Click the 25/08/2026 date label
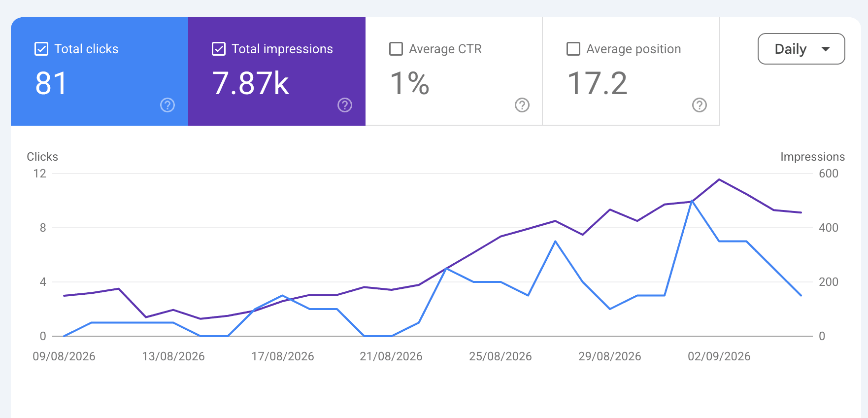 pyautogui.click(x=501, y=356)
